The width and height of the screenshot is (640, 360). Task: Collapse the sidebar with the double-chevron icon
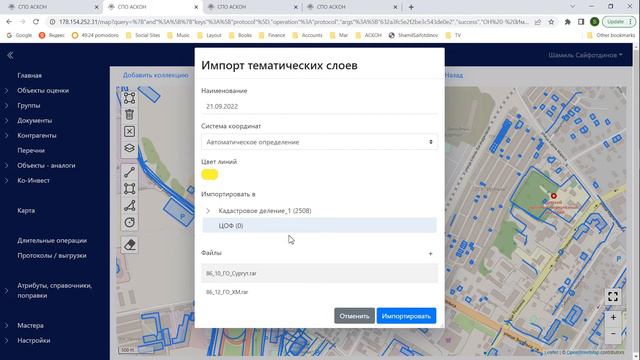click(x=10, y=55)
